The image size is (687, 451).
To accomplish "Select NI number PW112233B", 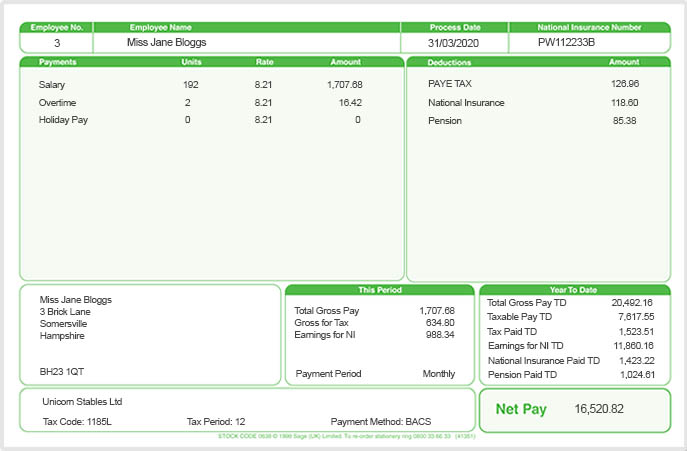I will point(566,43).
